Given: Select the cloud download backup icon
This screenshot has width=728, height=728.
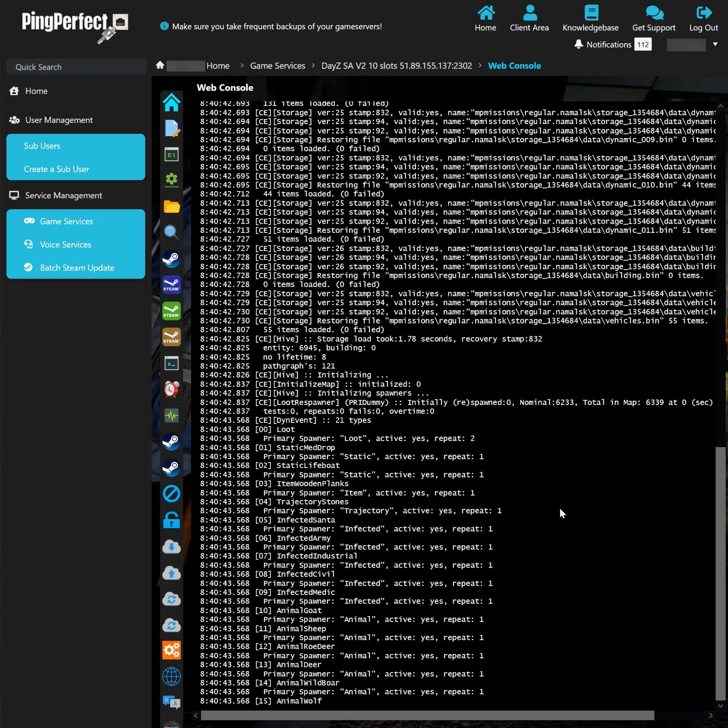Looking at the screenshot, I should (x=171, y=546).
